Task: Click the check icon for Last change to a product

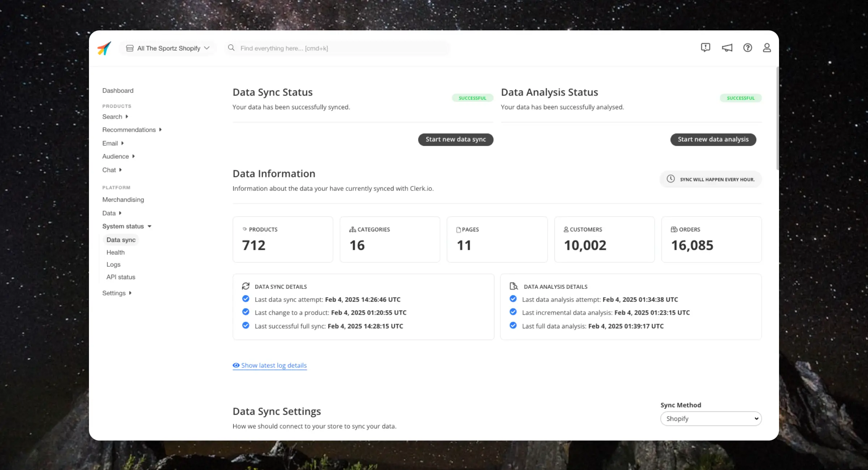Action: tap(246, 312)
